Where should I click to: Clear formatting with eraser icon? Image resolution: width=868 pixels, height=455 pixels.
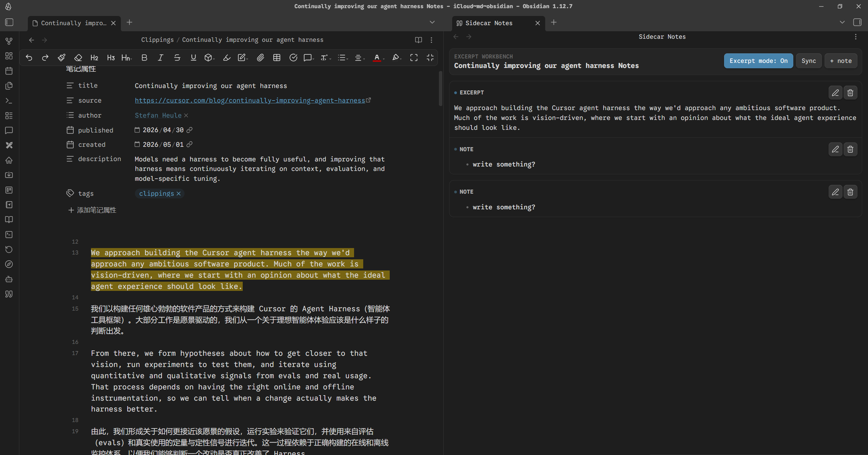click(x=78, y=58)
